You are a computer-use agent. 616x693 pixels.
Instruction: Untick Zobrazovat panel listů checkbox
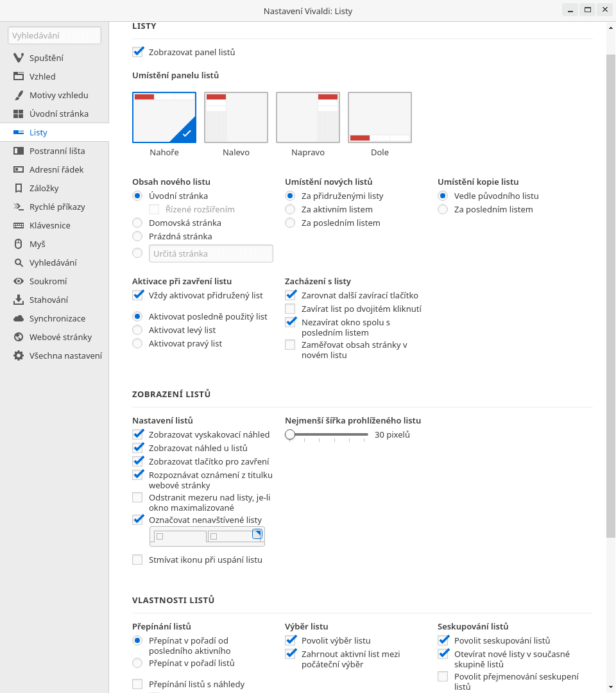[x=138, y=52]
